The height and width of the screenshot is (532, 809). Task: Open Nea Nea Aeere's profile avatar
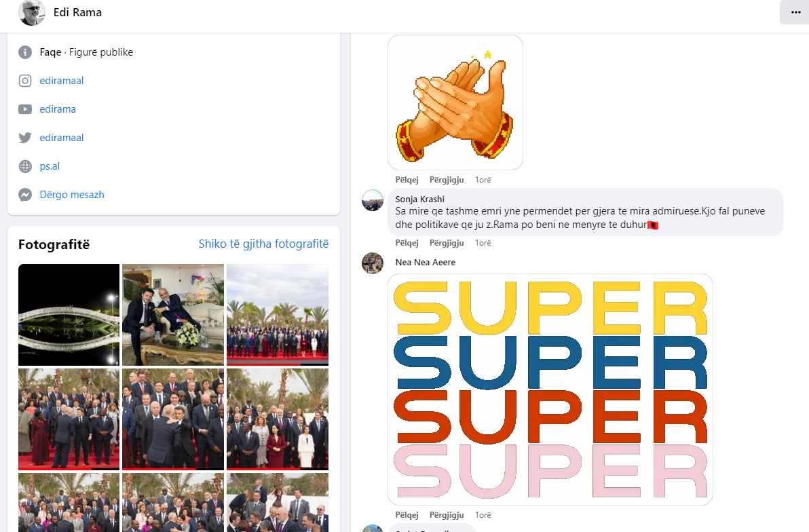tap(373, 263)
